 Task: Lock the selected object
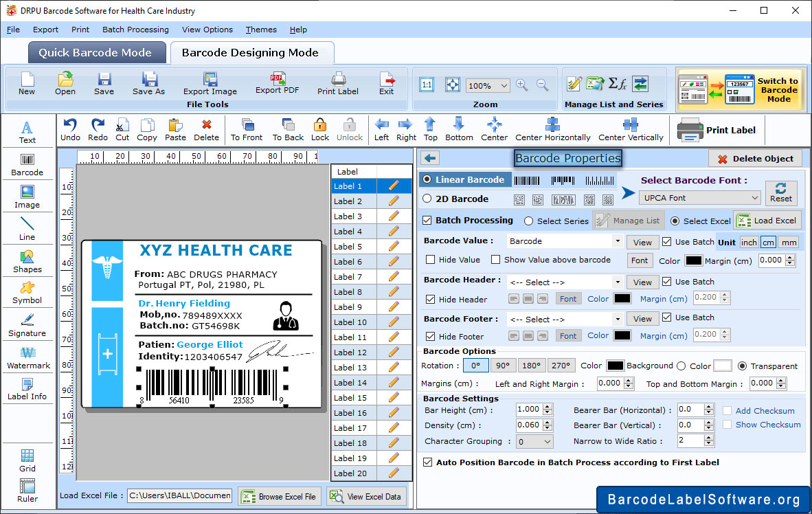coord(320,130)
